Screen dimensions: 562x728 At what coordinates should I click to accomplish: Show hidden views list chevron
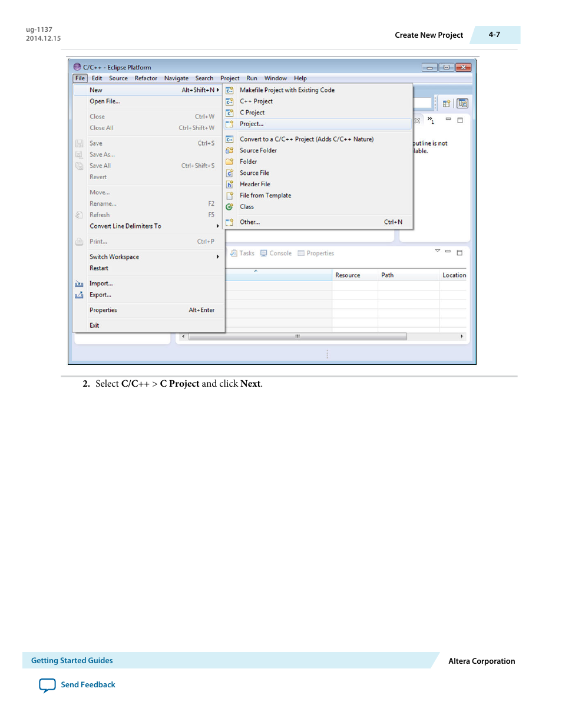pyautogui.click(x=431, y=120)
